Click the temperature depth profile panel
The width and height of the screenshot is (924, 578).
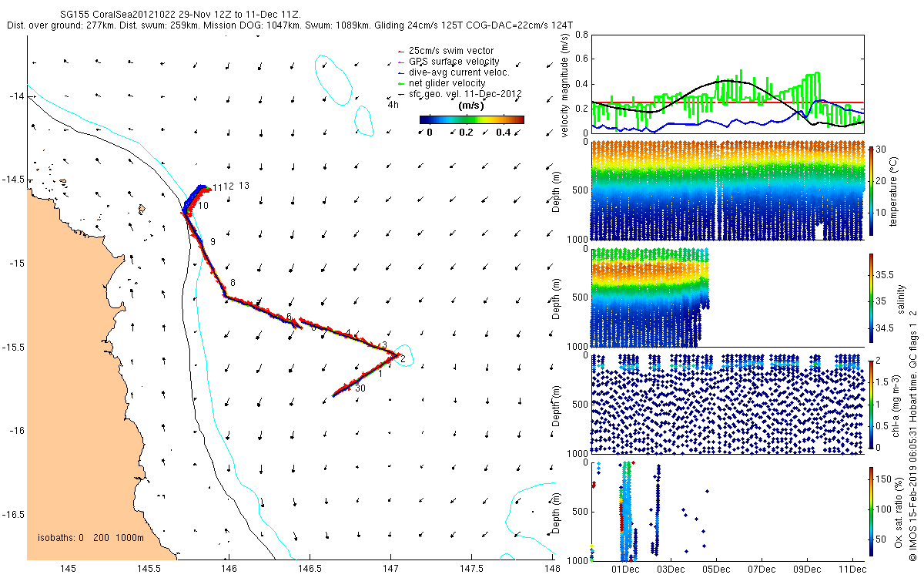pyautogui.click(x=727, y=190)
